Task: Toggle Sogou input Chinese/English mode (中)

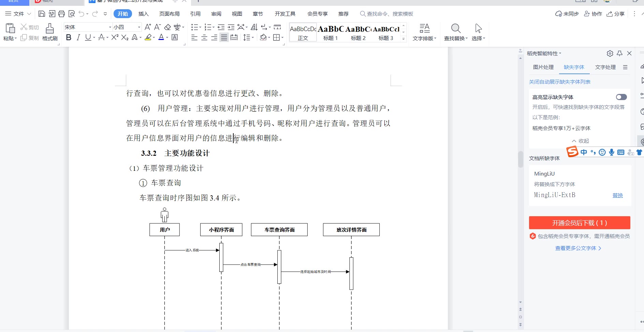Action: coord(584,152)
